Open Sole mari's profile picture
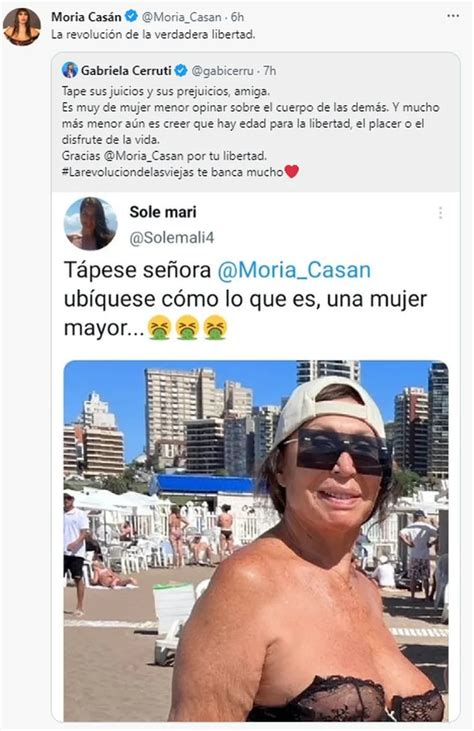 [90, 224]
